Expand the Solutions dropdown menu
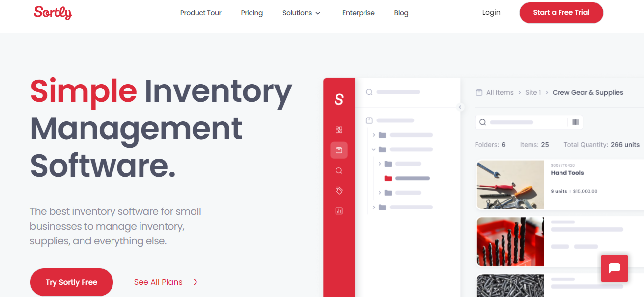This screenshot has height=297, width=644. [x=301, y=13]
